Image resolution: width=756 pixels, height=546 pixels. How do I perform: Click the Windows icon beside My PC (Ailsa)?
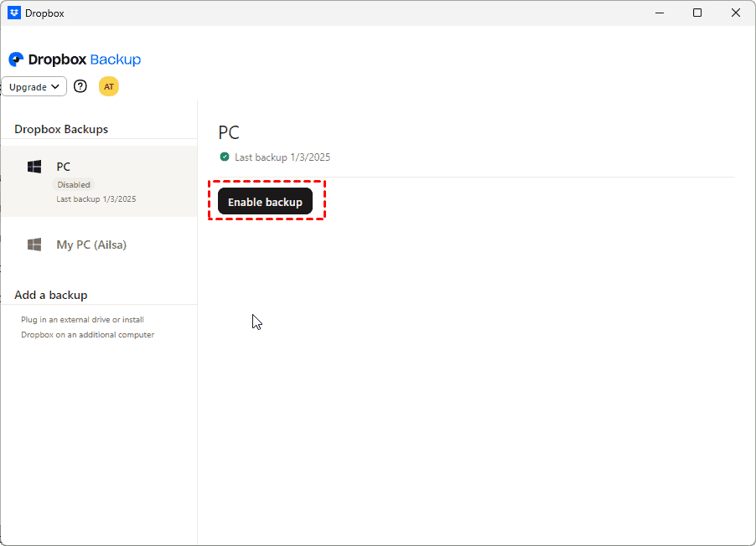34,245
